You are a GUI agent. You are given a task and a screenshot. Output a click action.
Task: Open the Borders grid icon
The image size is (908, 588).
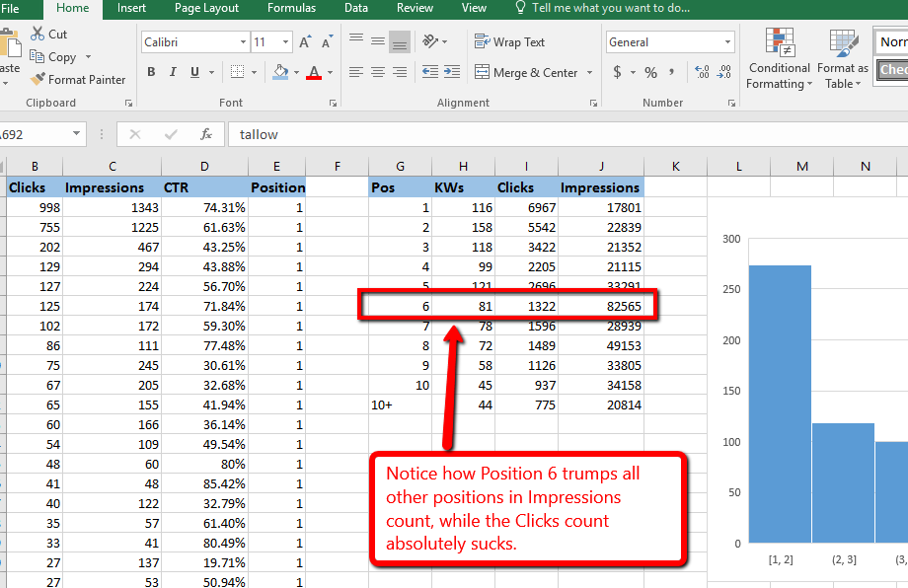click(x=238, y=72)
